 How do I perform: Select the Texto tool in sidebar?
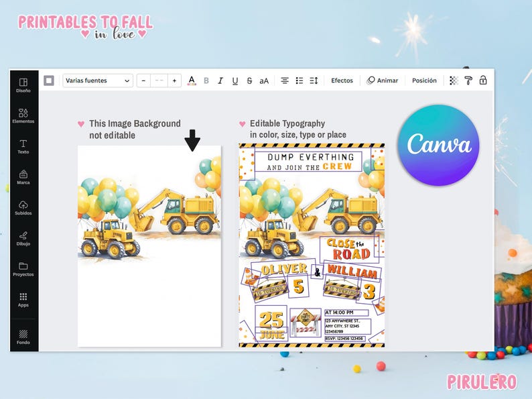(23, 146)
